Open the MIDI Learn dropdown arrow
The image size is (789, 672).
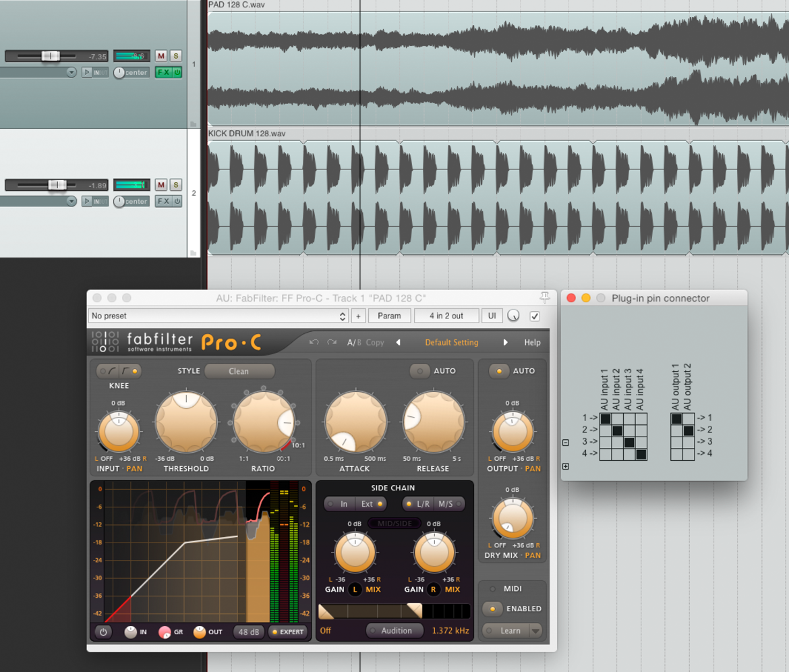click(x=535, y=631)
